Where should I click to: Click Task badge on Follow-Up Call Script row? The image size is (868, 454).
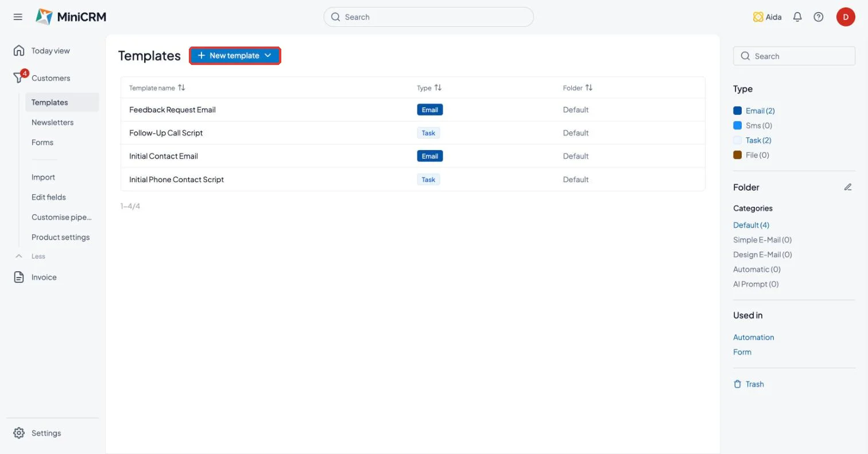point(428,133)
